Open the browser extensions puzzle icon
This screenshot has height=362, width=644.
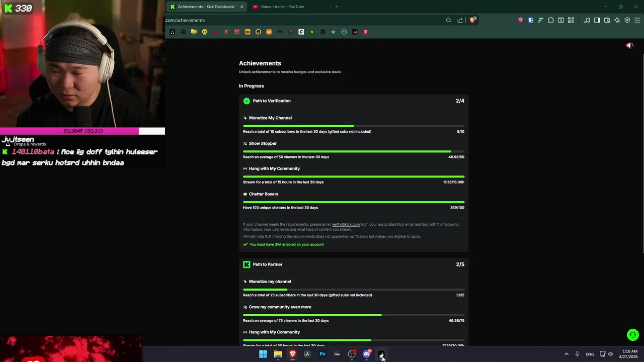550,20
